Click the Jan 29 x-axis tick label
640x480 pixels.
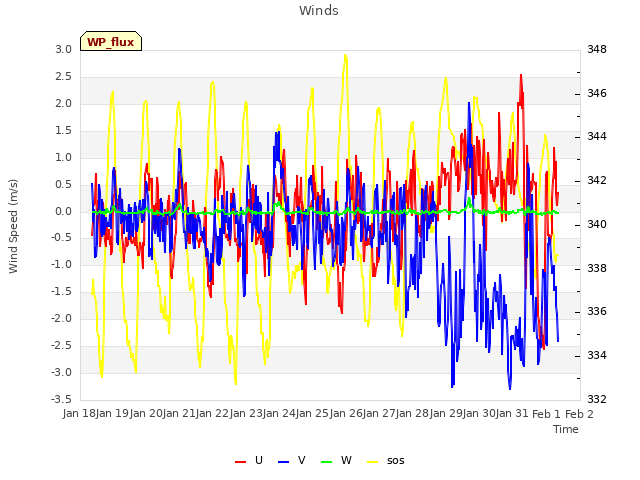(x=446, y=414)
